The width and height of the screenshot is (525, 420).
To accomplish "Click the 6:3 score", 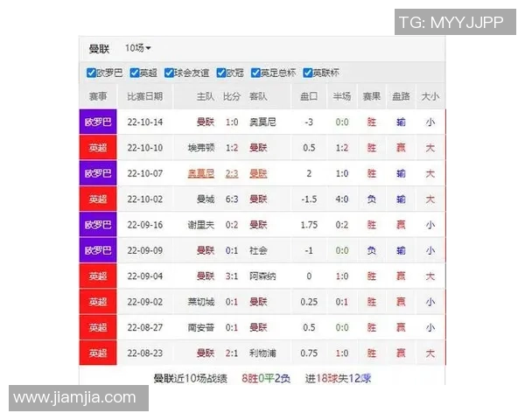I will [232, 199].
